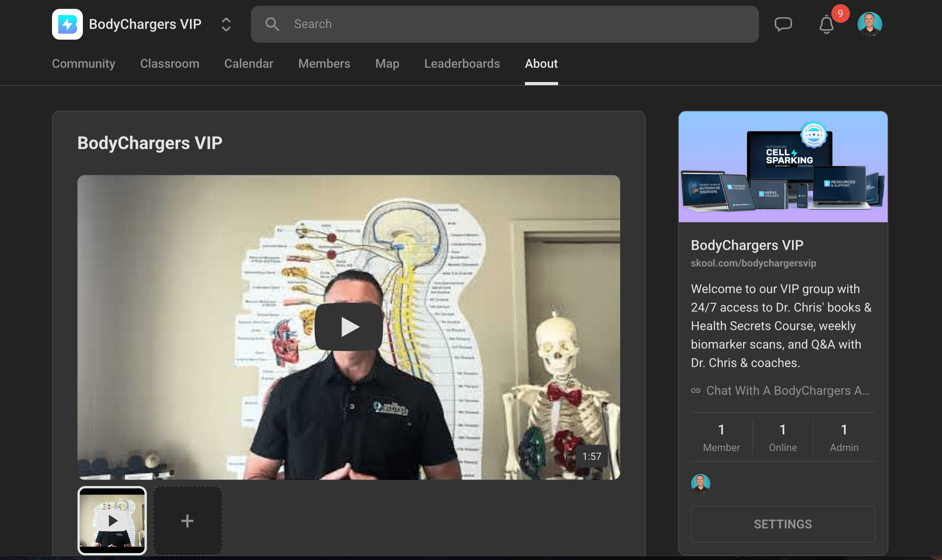Click the Online count stat
Image resolution: width=942 pixels, height=560 pixels.
(782, 437)
